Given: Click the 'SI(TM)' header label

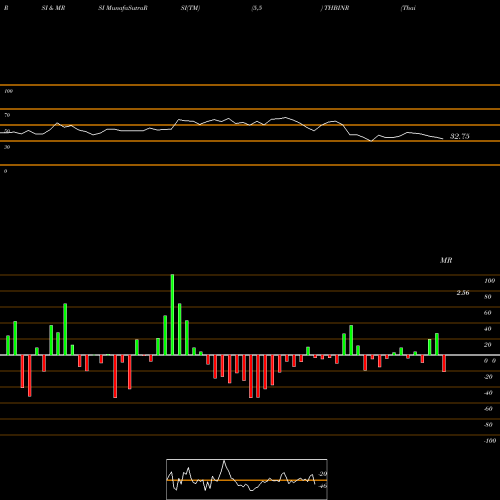Looking at the screenshot, I should (x=190, y=8).
